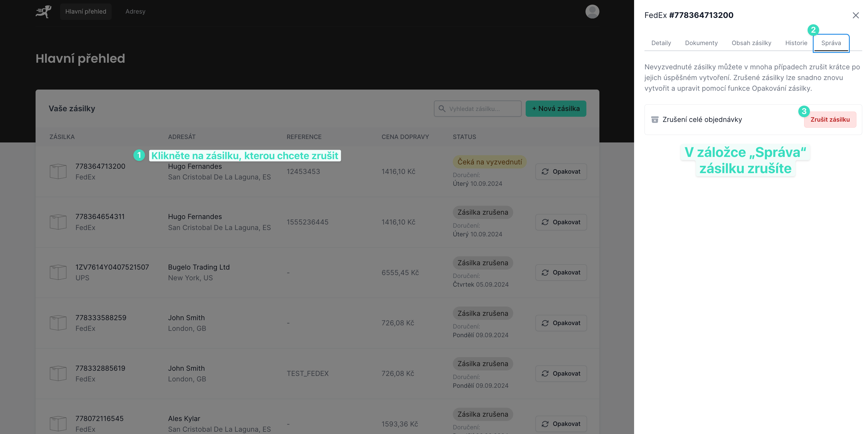This screenshot has height=434, width=868.
Task: Click the package icon of shipment 778364713200
Action: tap(58, 171)
